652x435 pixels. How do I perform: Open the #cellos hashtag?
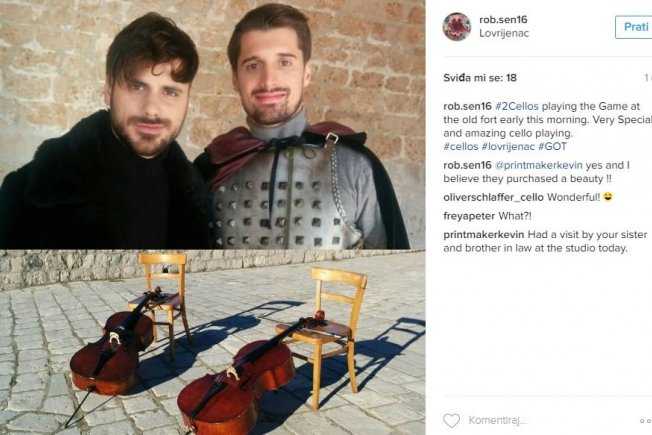pyautogui.click(x=461, y=146)
